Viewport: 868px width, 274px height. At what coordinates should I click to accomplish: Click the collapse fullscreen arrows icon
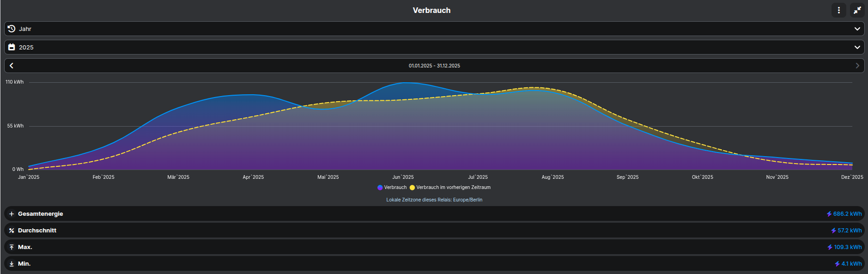tap(857, 10)
